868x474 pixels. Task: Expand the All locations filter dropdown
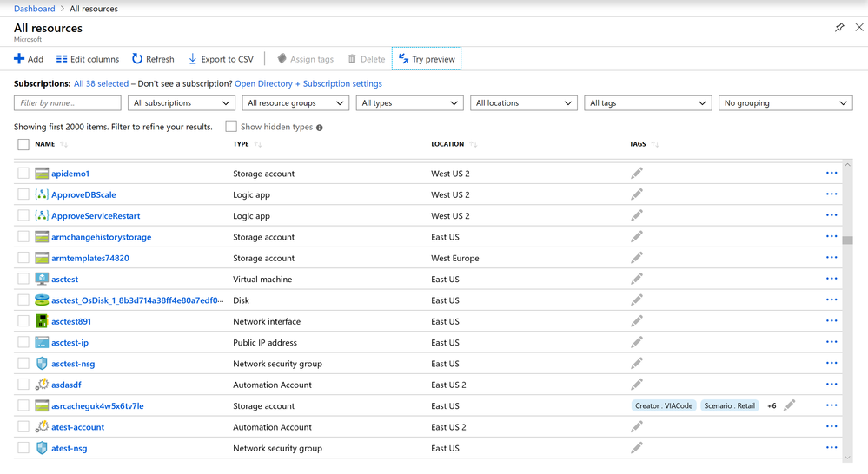(x=524, y=103)
